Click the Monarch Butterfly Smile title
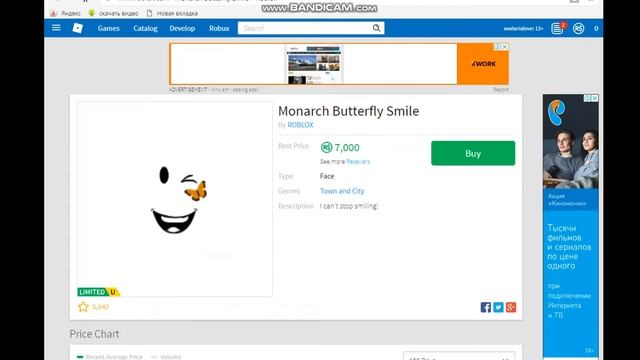Image resolution: width=640 pixels, height=360 pixels. (349, 111)
